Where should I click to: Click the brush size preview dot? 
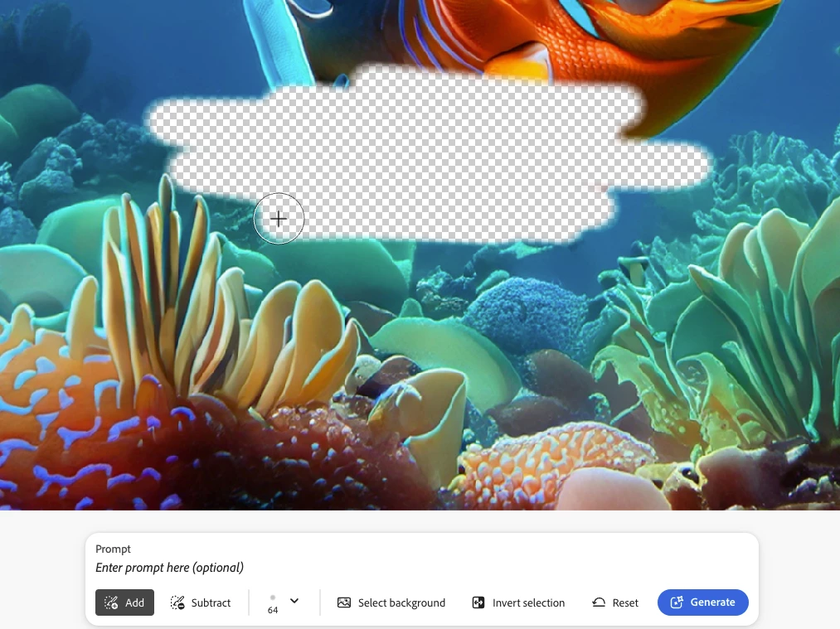[273, 598]
